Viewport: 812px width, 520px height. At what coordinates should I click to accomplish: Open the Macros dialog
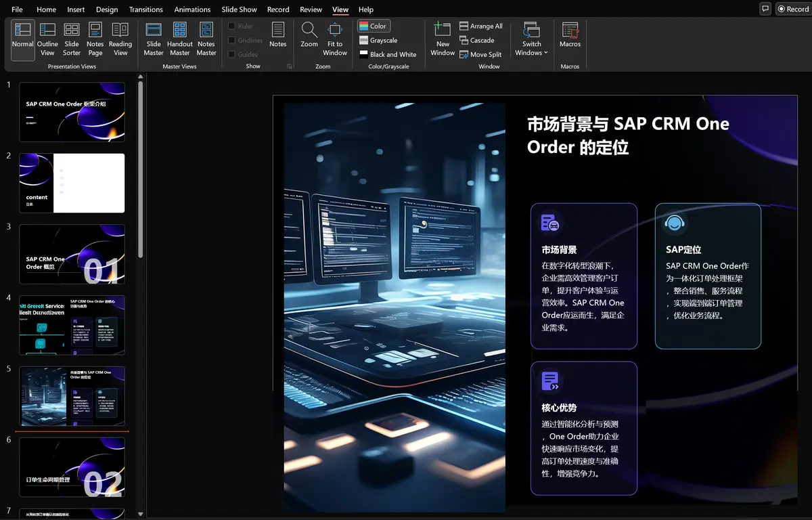570,35
